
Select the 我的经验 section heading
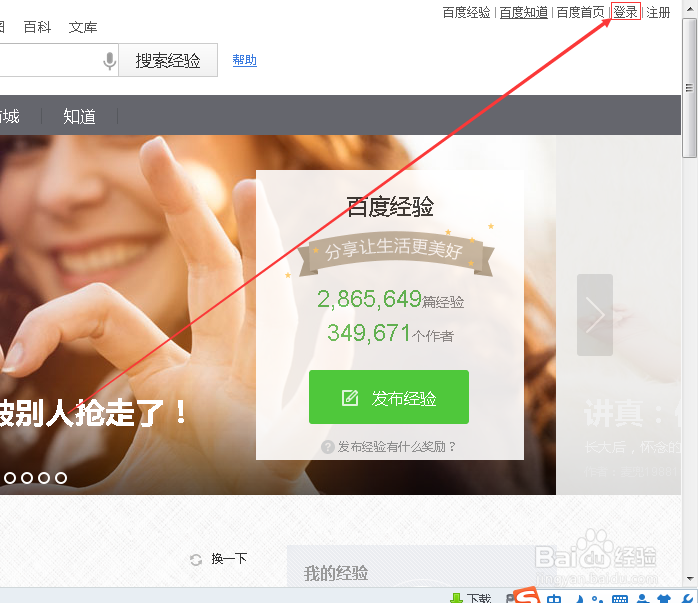[x=336, y=573]
